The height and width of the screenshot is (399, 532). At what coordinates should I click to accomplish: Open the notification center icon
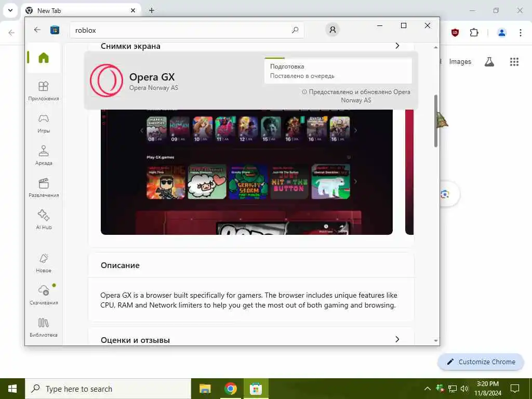(515, 389)
